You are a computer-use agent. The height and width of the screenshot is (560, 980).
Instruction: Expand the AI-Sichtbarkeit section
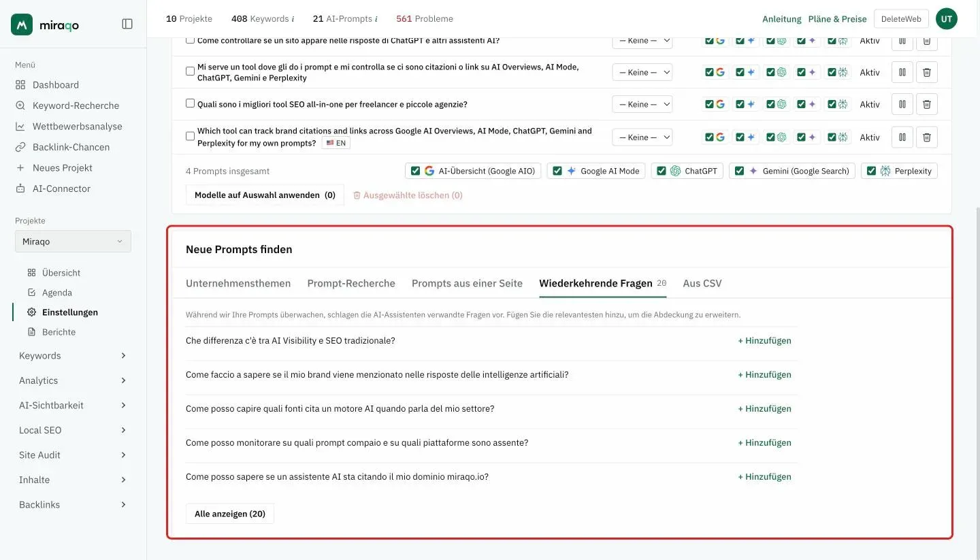click(73, 405)
